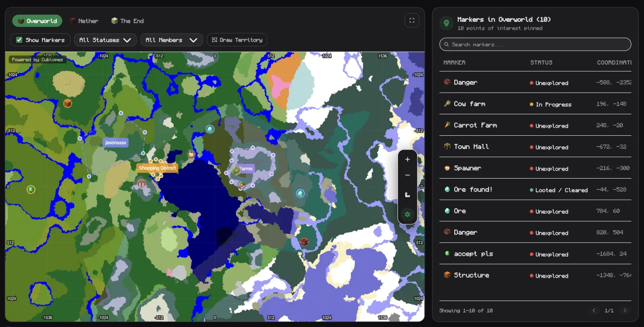Click the Town Hall marker on map

(x=142, y=184)
